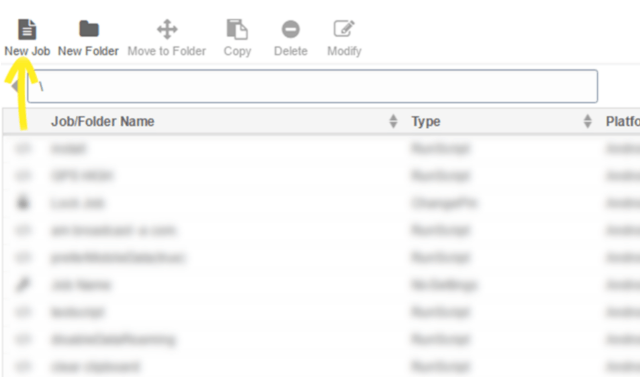Select the Move to Folder tool
Image resolution: width=640 pixels, height=377 pixels.
[x=167, y=38]
